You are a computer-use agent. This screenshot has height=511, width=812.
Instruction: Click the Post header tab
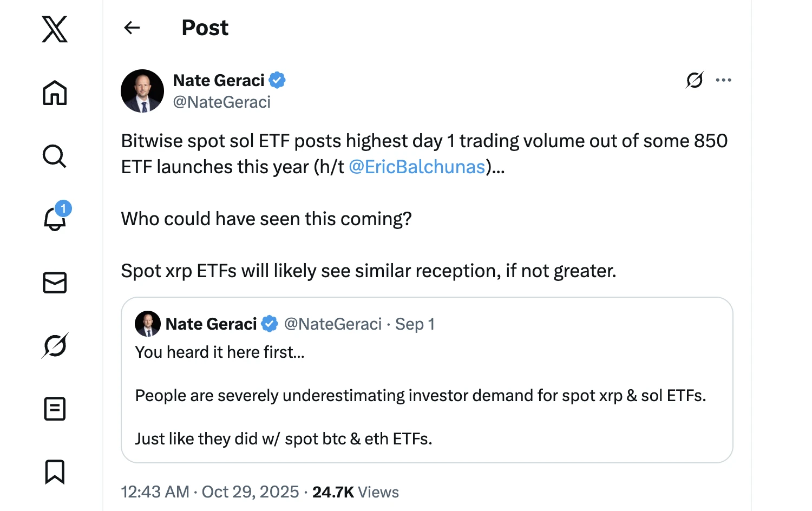(205, 28)
